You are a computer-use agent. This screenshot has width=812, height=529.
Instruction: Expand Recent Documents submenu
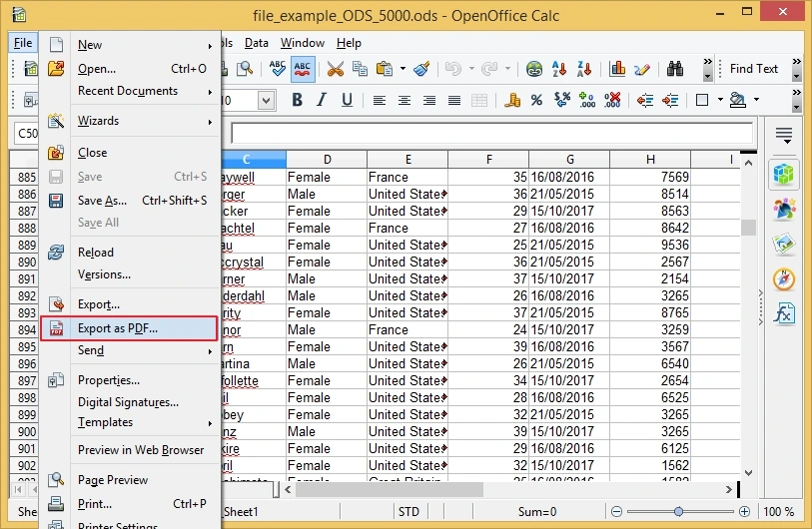[x=129, y=91]
